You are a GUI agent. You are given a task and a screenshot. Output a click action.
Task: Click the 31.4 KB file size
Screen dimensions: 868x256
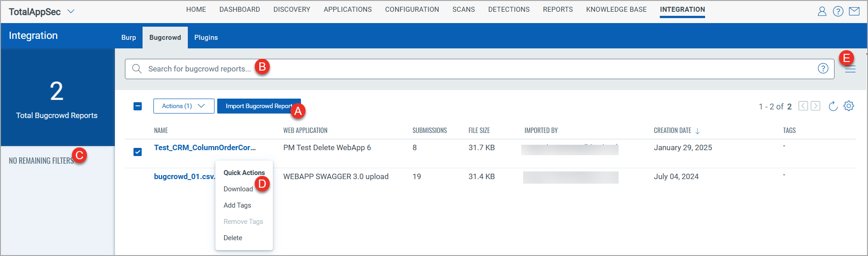coord(482,176)
